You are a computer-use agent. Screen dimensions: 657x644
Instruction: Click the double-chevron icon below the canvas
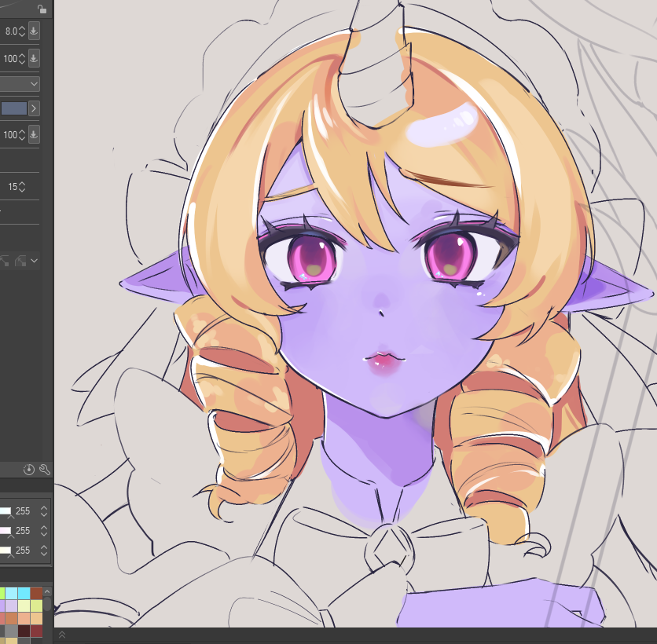[x=61, y=635]
